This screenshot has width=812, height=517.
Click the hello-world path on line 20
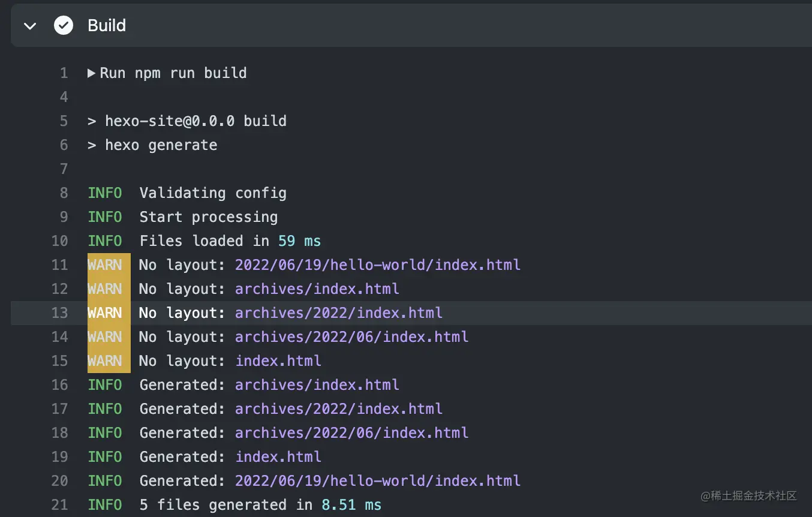point(378,481)
